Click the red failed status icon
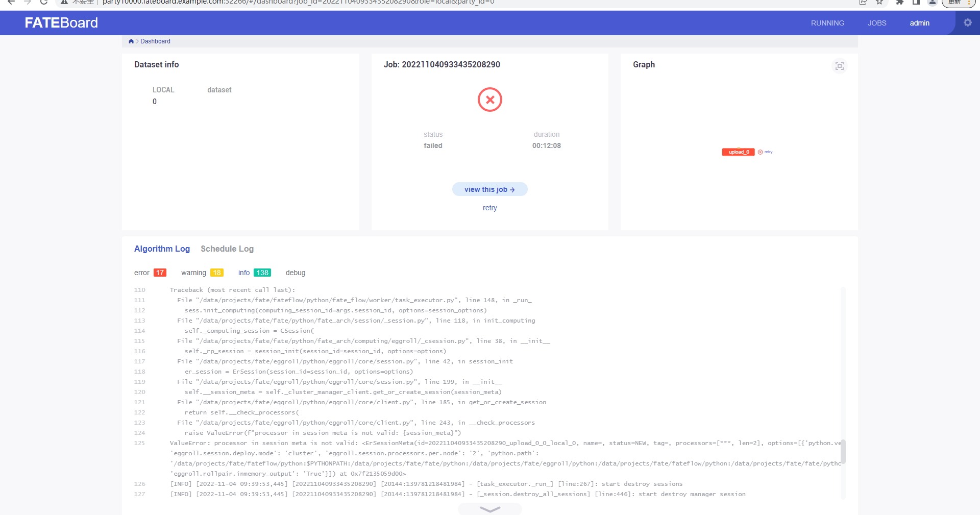The width and height of the screenshot is (980, 515). click(x=489, y=100)
